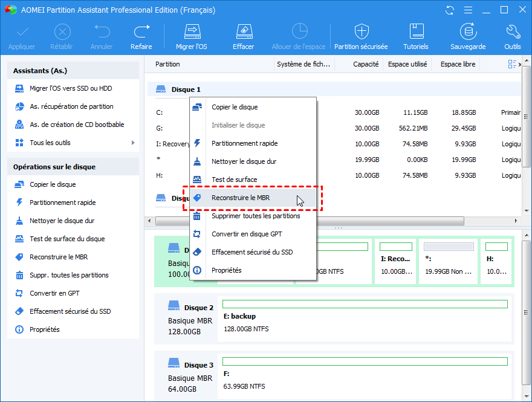The width and height of the screenshot is (532, 402).
Task: Click Effacement sécurisé du SSD in sidebar
Action: click(70, 311)
